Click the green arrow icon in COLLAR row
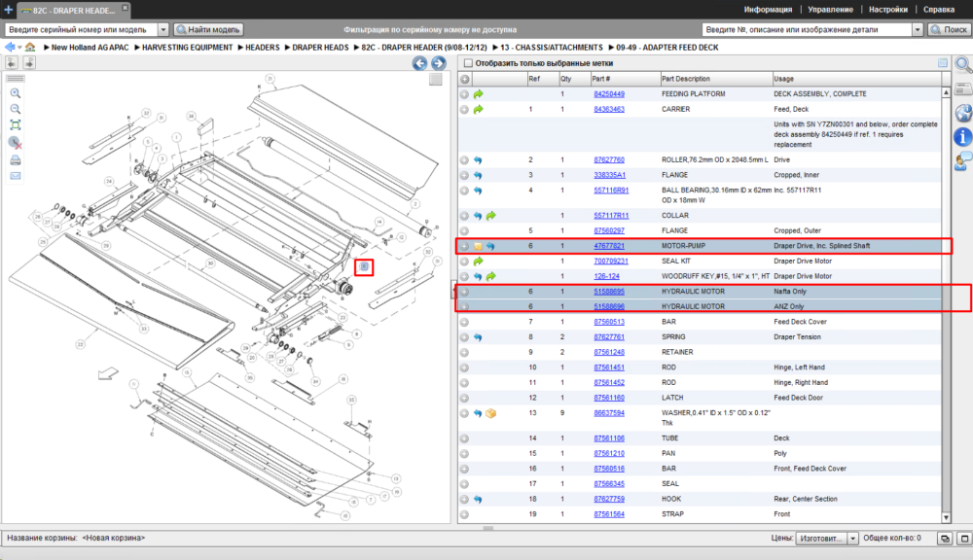This screenshot has width=973, height=560. (490, 216)
